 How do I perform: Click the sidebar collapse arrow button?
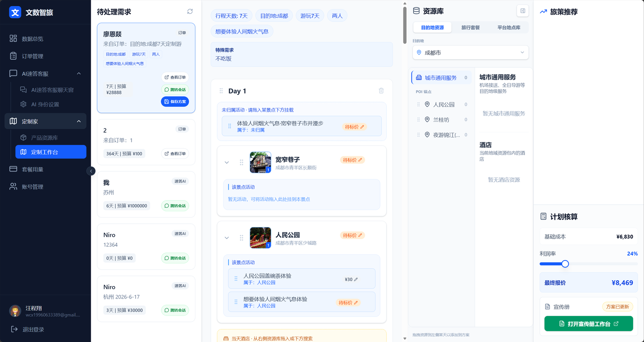click(x=91, y=171)
